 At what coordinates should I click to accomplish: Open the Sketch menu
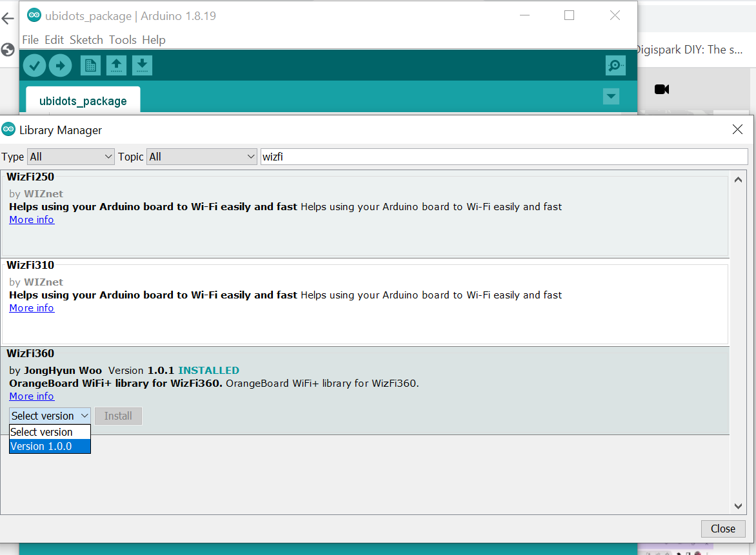tap(86, 40)
